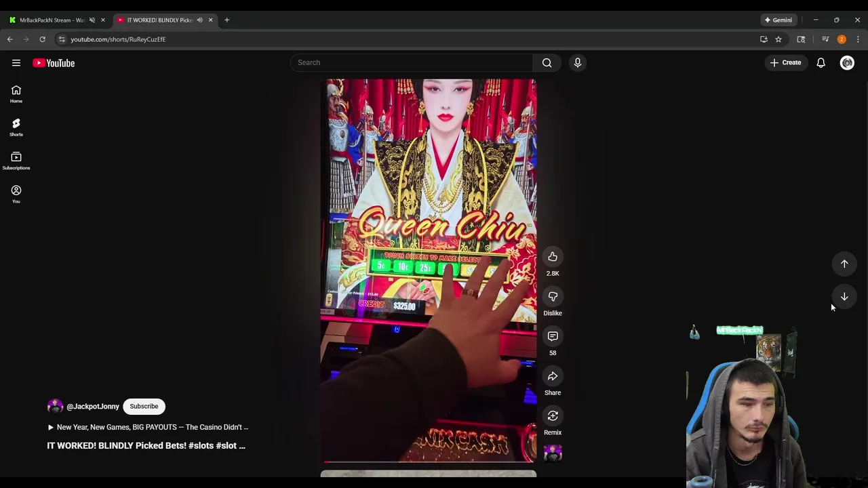
Task: Open the JackpotJonny channel avatar
Action: point(55,406)
